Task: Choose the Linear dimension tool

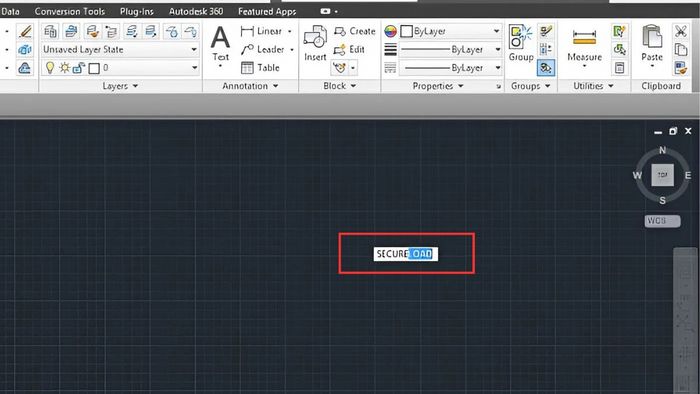Action: pos(261,31)
